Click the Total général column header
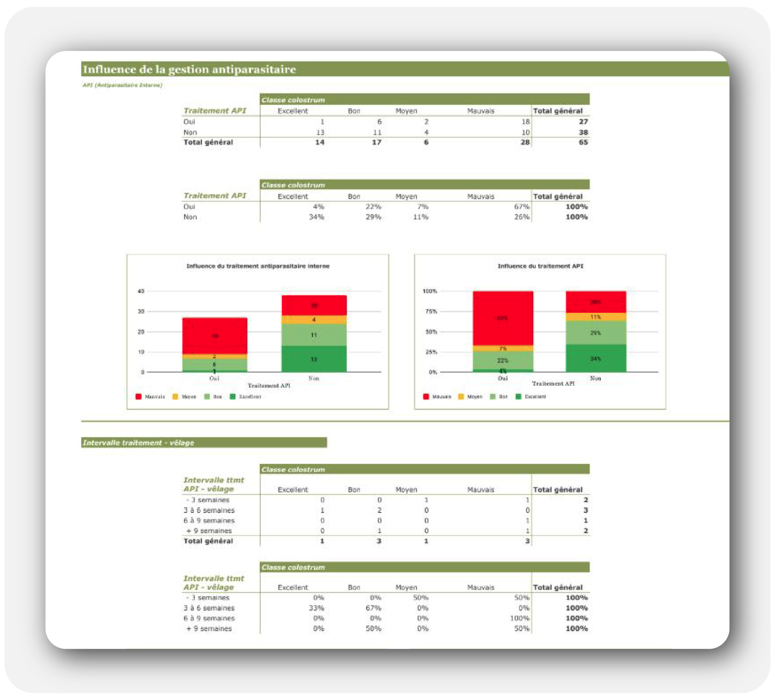The width and height of the screenshot is (775, 700). (x=558, y=111)
